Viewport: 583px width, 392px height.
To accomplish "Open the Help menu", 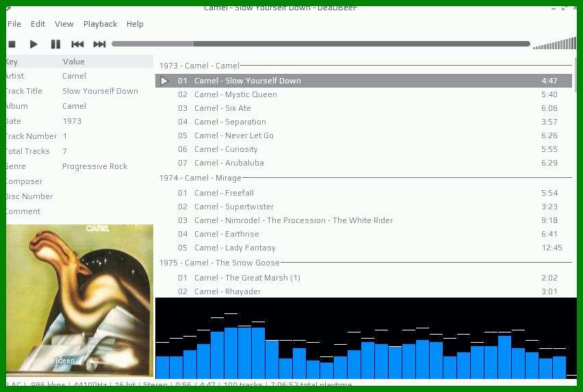I will [135, 24].
